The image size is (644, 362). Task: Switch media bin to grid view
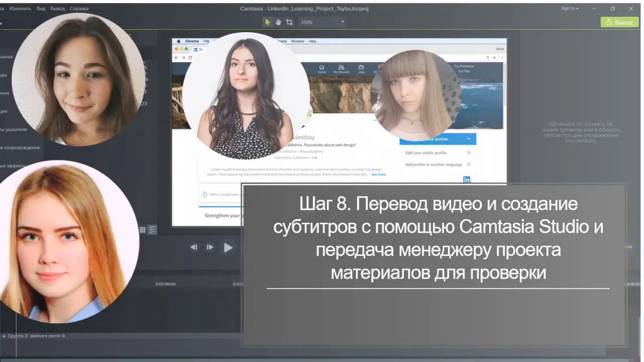pyautogui.click(x=142, y=230)
